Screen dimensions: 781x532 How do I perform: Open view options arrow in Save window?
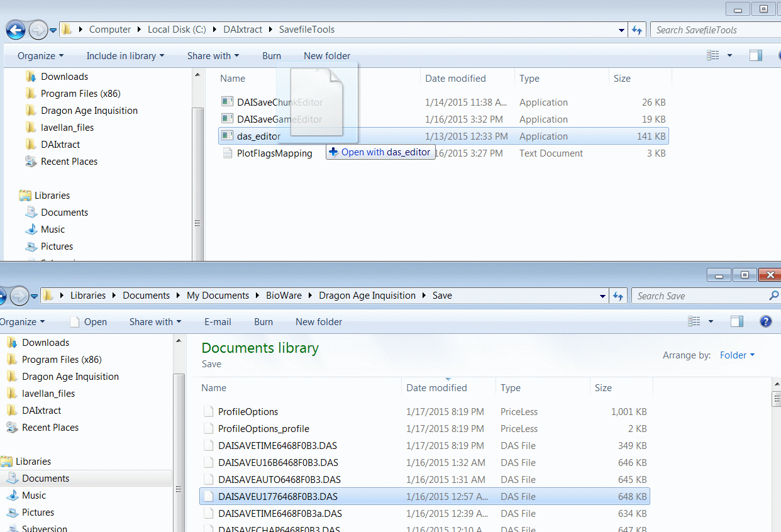(711, 321)
